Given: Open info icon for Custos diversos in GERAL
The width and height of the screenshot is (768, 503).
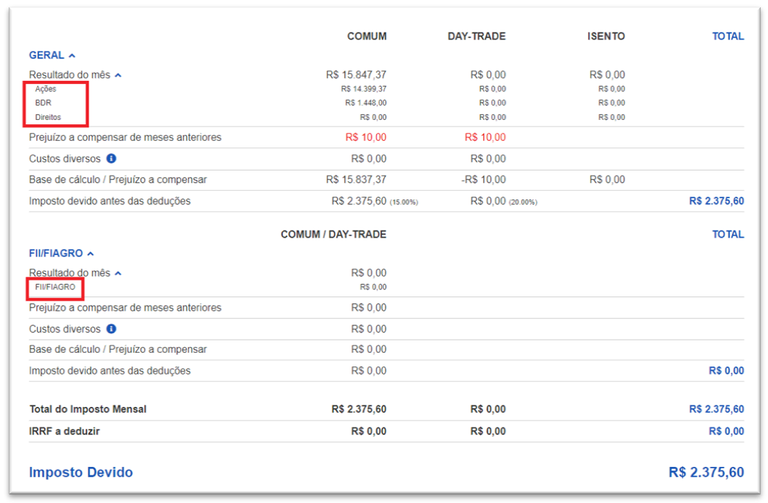Looking at the screenshot, I should click(x=111, y=159).
